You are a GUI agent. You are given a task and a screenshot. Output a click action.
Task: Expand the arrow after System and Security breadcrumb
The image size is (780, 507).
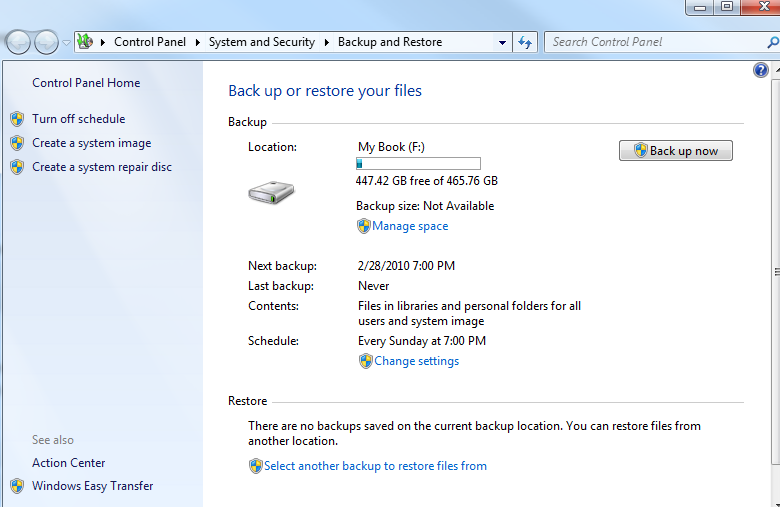[x=327, y=42]
